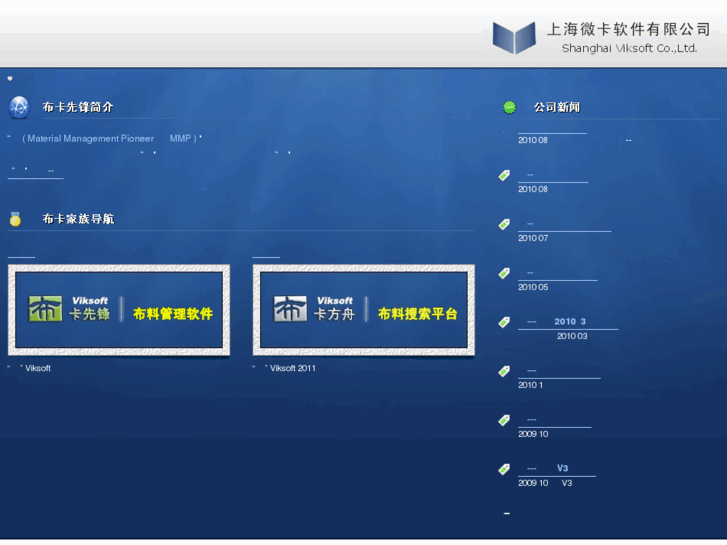The height and width of the screenshot is (545, 727).
Task: Click the '2010 07' news date
Action: click(533, 238)
